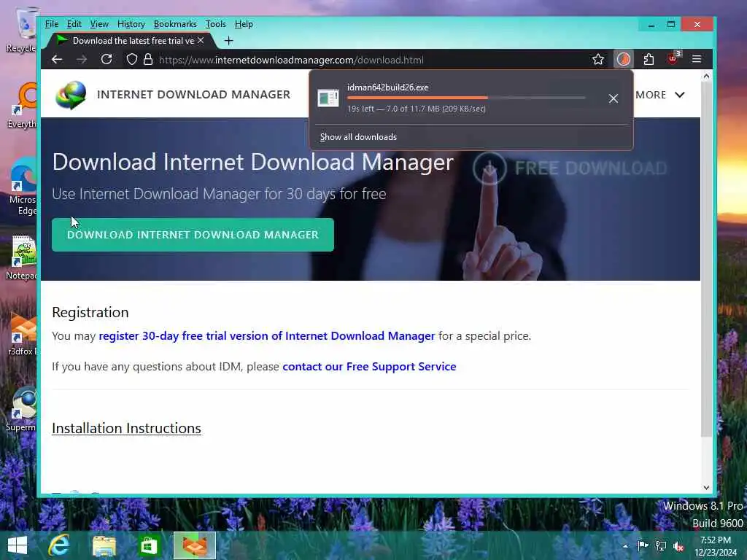Go back with the browser back arrow
The width and height of the screenshot is (747, 560).
click(57, 60)
